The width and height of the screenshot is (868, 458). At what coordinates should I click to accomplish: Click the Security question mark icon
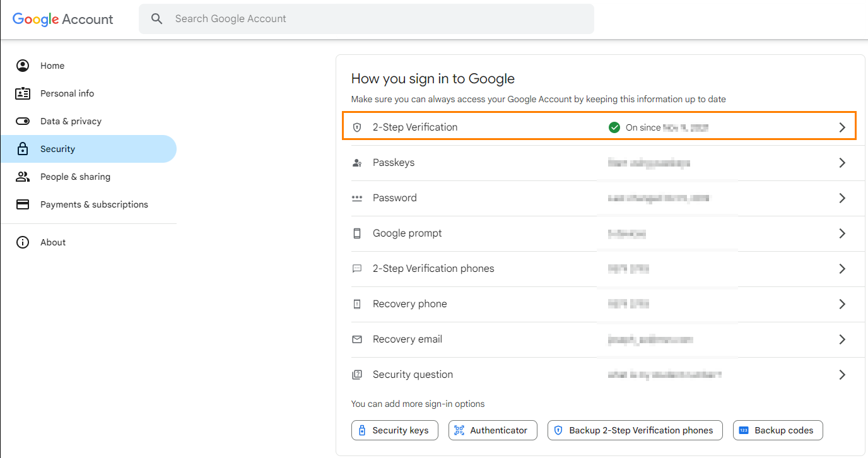[357, 375]
